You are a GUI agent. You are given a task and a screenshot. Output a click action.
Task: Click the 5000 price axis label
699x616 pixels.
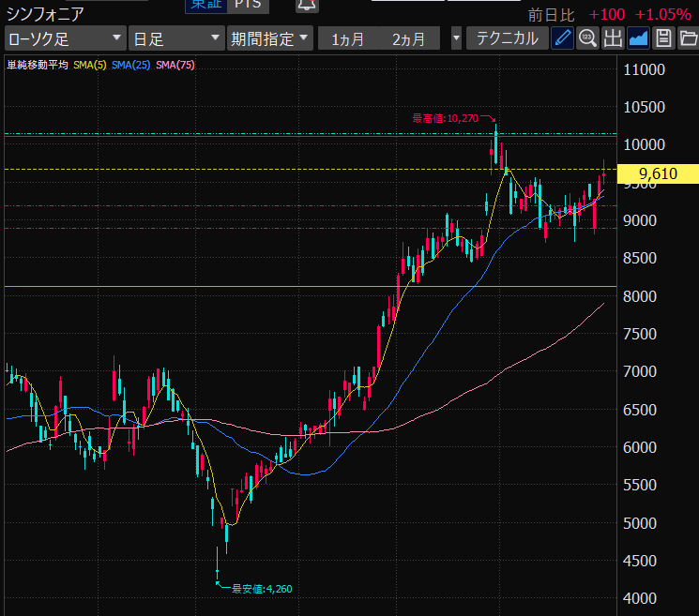[x=640, y=523]
